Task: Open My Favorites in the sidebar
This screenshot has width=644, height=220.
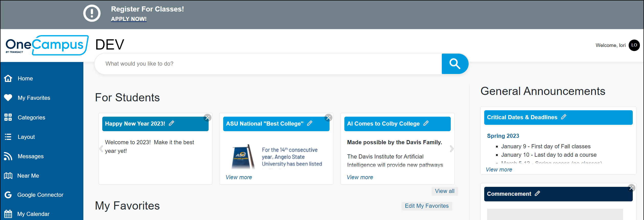Action: coord(34,98)
